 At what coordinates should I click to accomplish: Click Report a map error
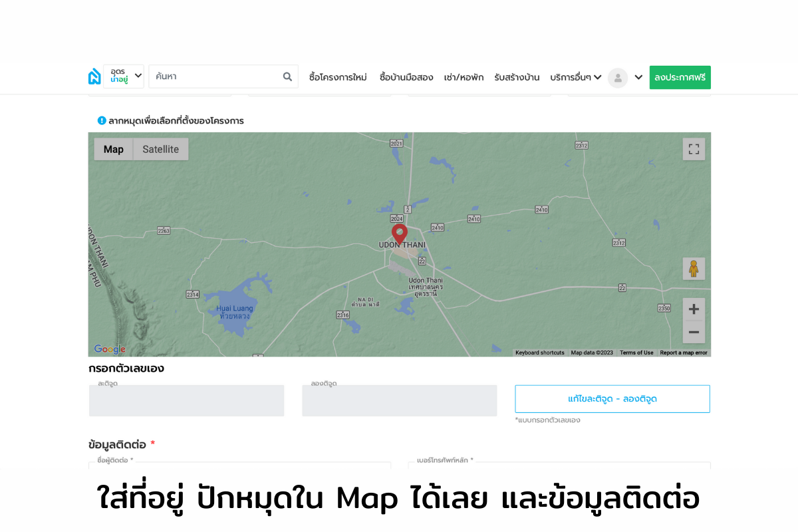tap(684, 352)
